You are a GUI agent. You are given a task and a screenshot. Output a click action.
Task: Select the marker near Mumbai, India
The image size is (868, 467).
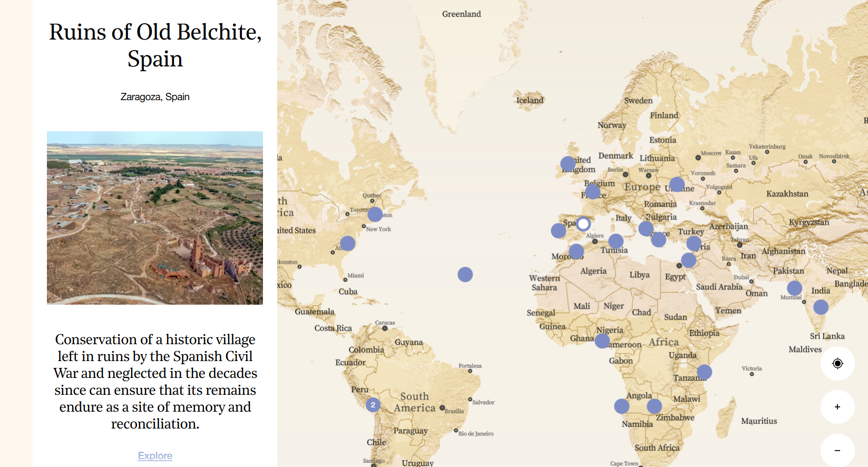click(794, 288)
